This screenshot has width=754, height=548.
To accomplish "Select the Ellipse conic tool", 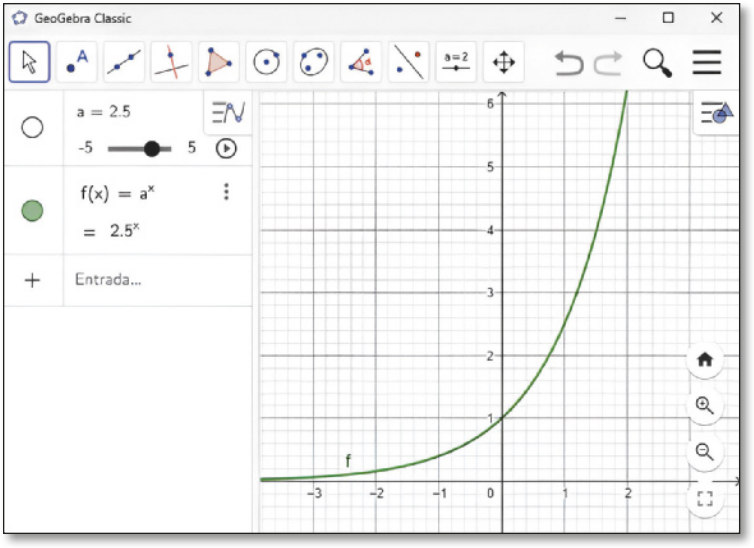I will [x=314, y=62].
